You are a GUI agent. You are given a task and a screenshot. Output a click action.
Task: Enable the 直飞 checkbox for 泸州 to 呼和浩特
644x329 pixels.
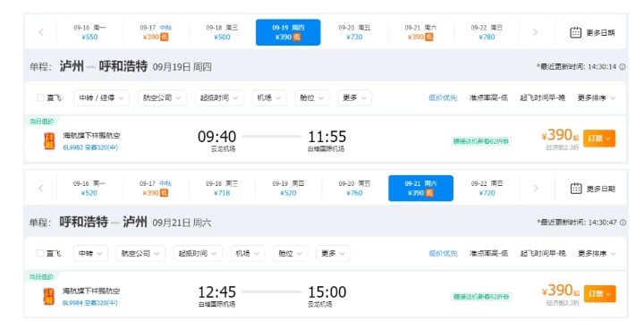pos(40,97)
